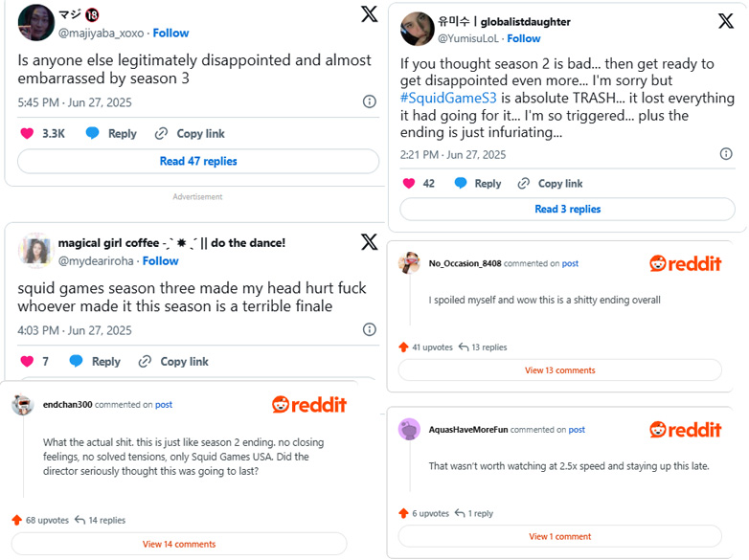Follow @YumisuLoL account
749x560 pixels.
(x=524, y=38)
